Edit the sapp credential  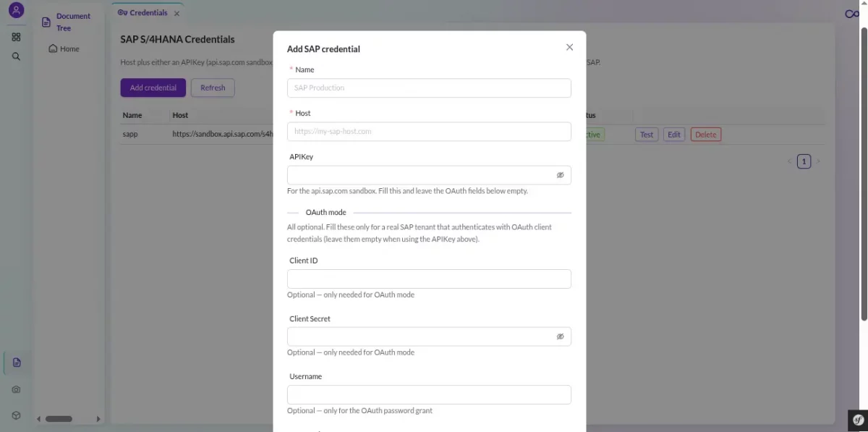(x=674, y=135)
